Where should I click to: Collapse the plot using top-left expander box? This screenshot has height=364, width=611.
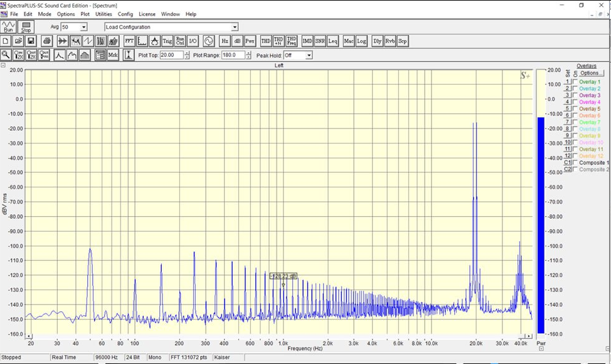(x=3, y=65)
